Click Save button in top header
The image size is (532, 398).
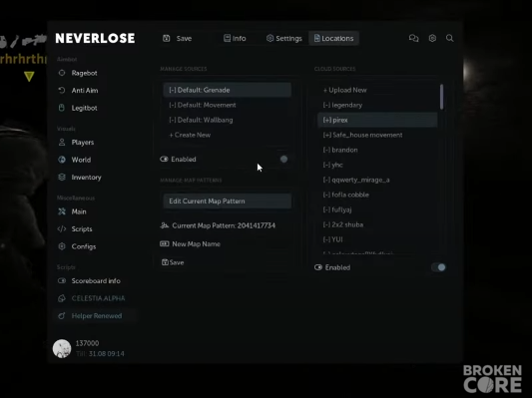[178, 38]
